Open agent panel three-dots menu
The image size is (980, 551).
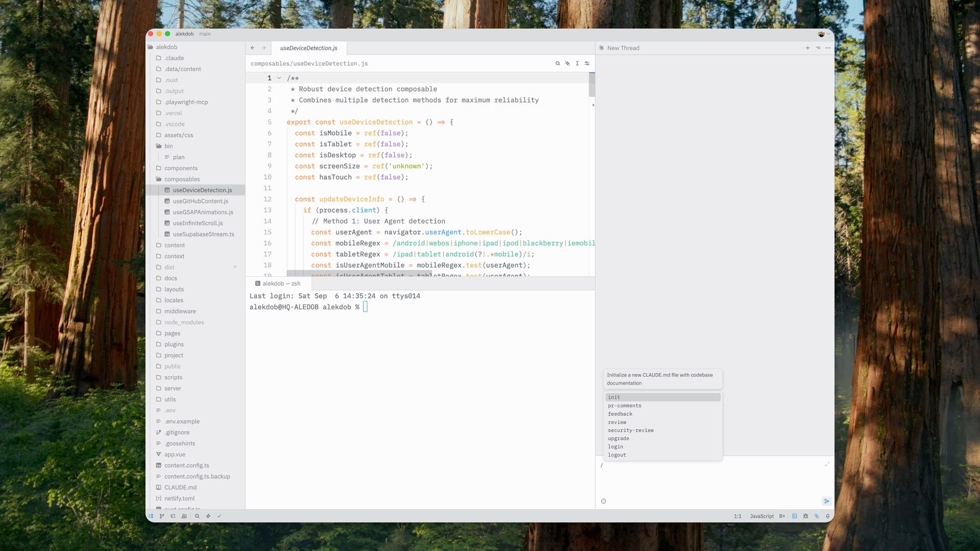tap(828, 48)
